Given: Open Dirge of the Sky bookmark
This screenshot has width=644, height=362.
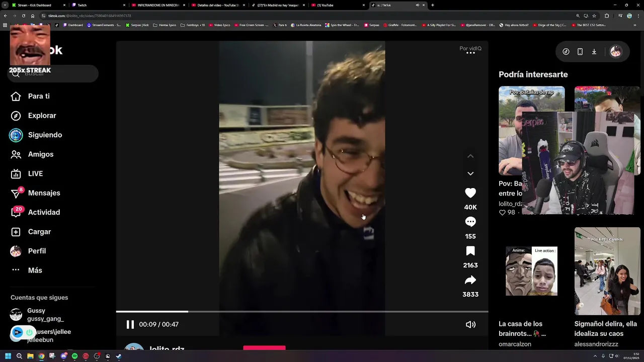Looking at the screenshot, I should (549, 25).
